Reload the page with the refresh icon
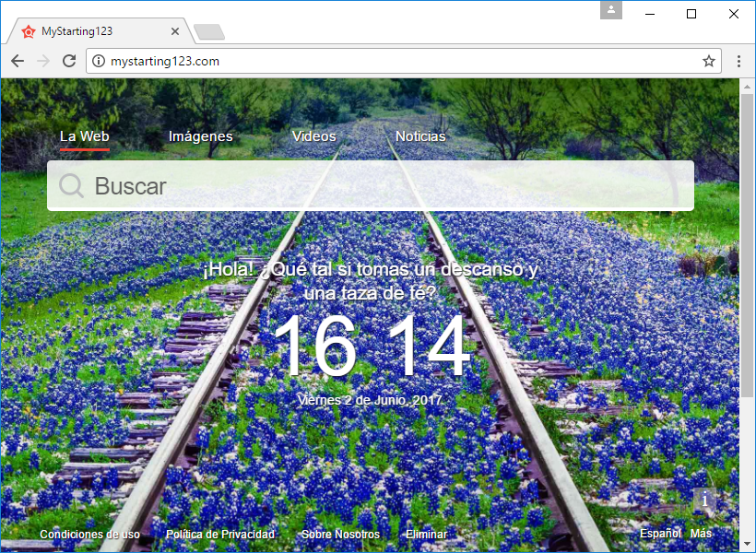This screenshot has width=756, height=553. [x=69, y=61]
